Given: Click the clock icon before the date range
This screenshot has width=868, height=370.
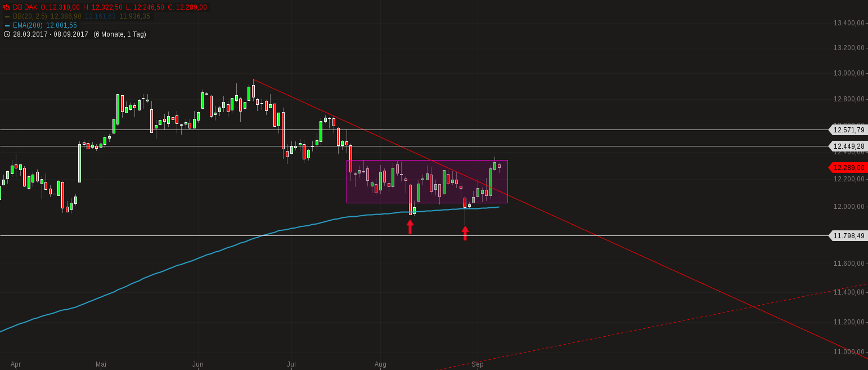Looking at the screenshot, I should click(x=7, y=34).
